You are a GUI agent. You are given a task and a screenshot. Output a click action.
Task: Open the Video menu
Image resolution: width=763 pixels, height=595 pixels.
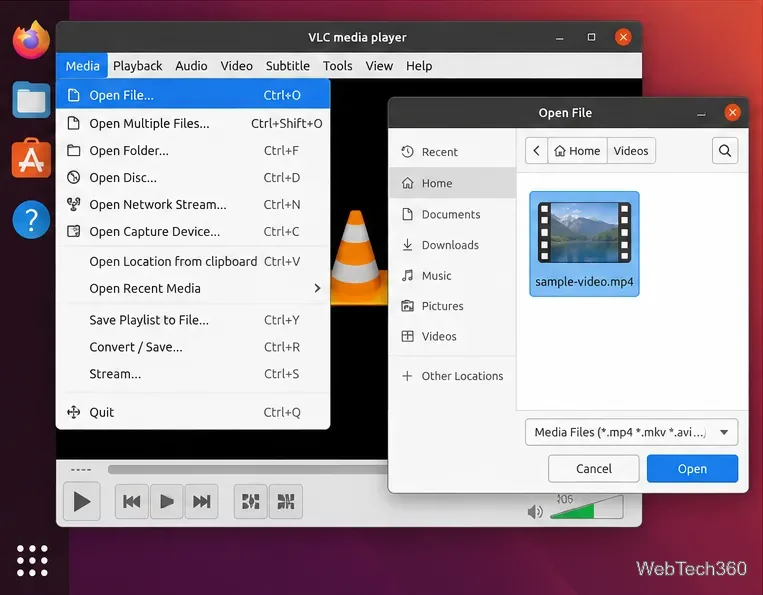point(236,66)
